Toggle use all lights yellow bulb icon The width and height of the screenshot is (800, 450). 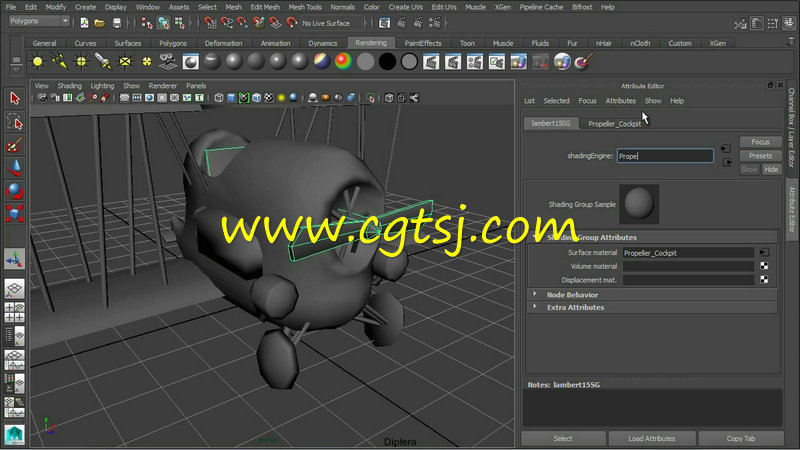tap(281, 98)
